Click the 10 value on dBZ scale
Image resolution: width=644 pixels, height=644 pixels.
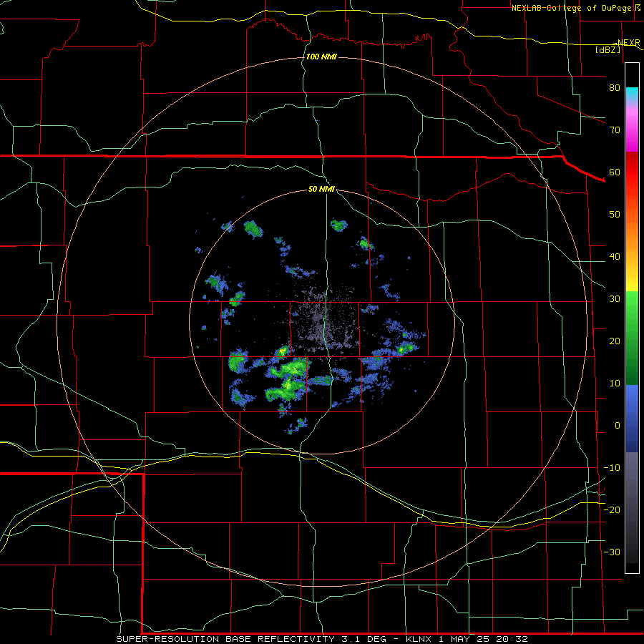615,384
